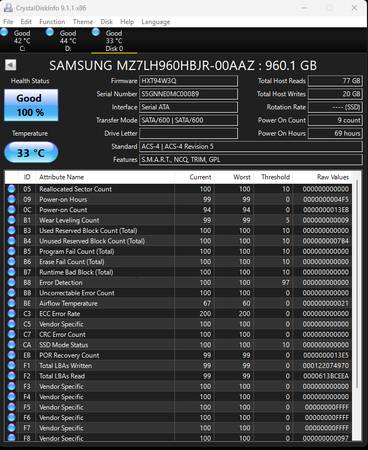Click the Total LBAs Written status icon
368x450 pixels.
click(12, 365)
